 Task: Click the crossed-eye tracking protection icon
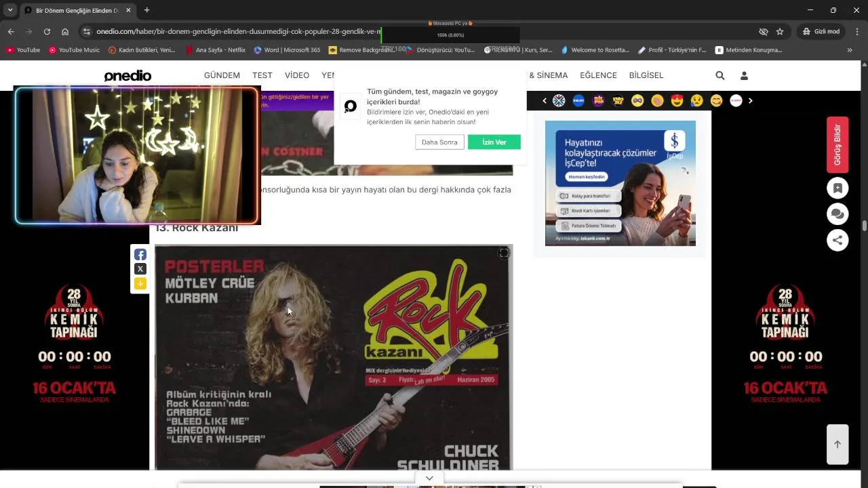click(763, 31)
